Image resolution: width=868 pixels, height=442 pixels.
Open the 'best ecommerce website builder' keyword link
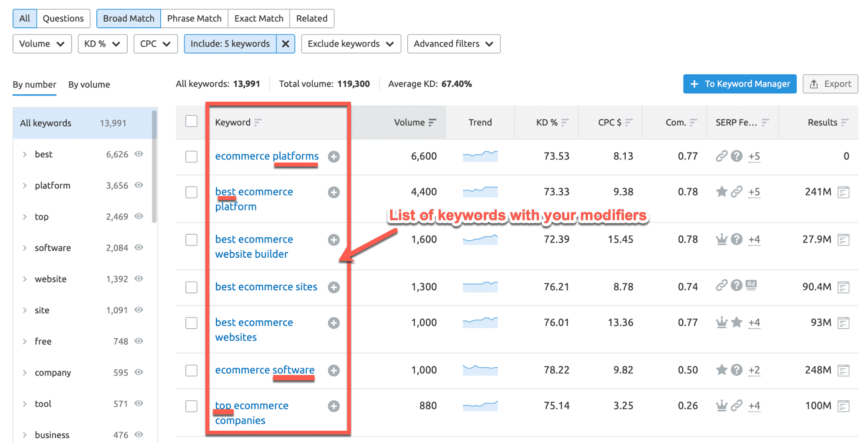click(x=254, y=246)
